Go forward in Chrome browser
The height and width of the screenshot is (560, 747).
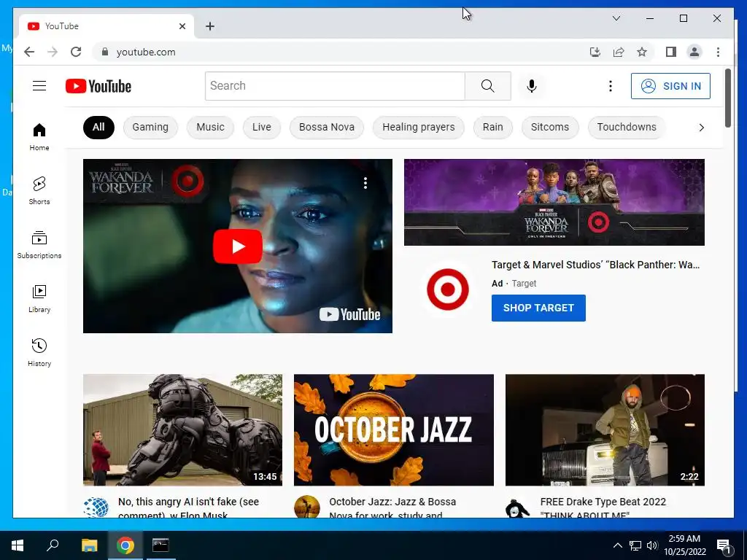53,52
